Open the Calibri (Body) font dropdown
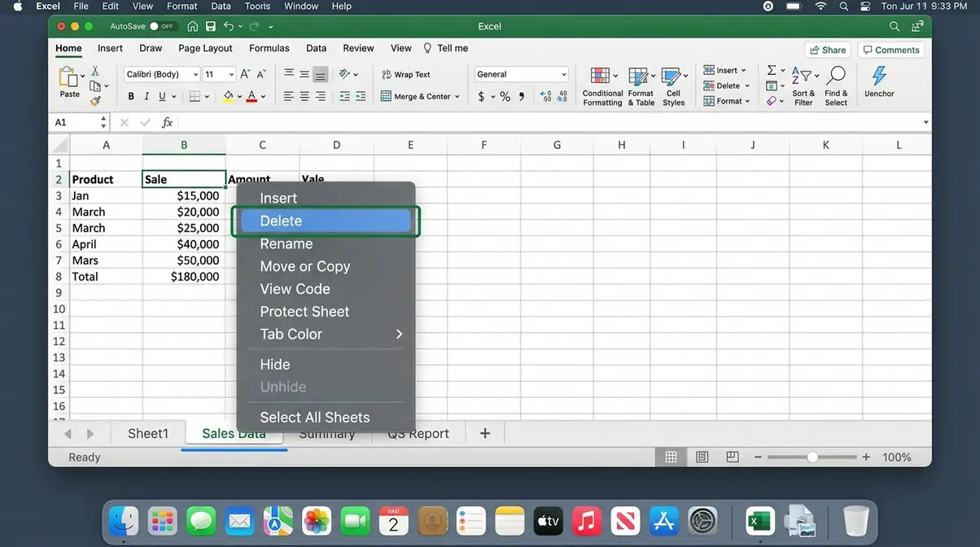 pyautogui.click(x=162, y=74)
